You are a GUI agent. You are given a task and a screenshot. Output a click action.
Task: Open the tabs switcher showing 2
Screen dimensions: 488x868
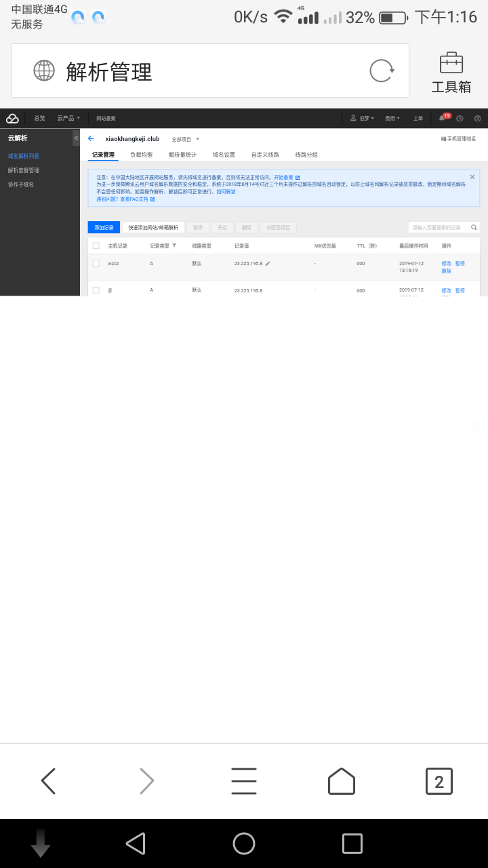(439, 781)
